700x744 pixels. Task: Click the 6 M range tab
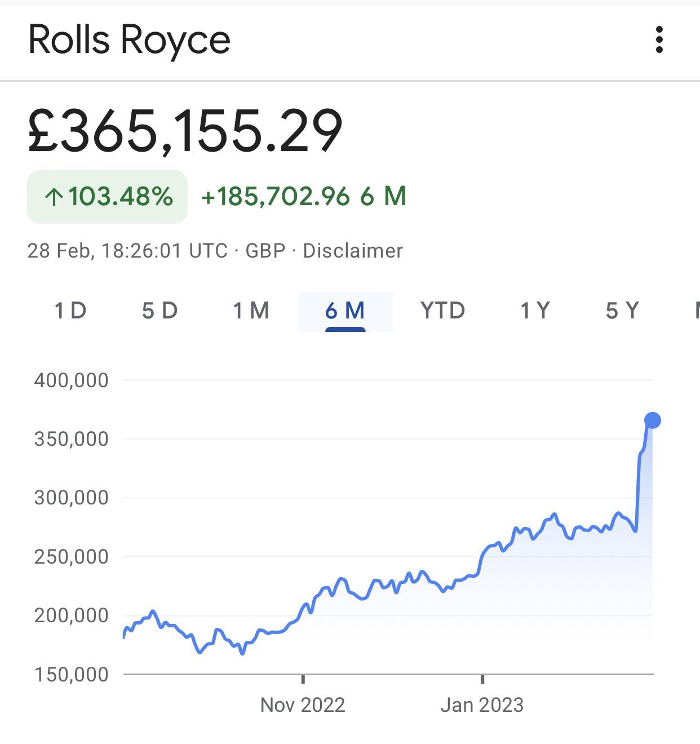345,311
